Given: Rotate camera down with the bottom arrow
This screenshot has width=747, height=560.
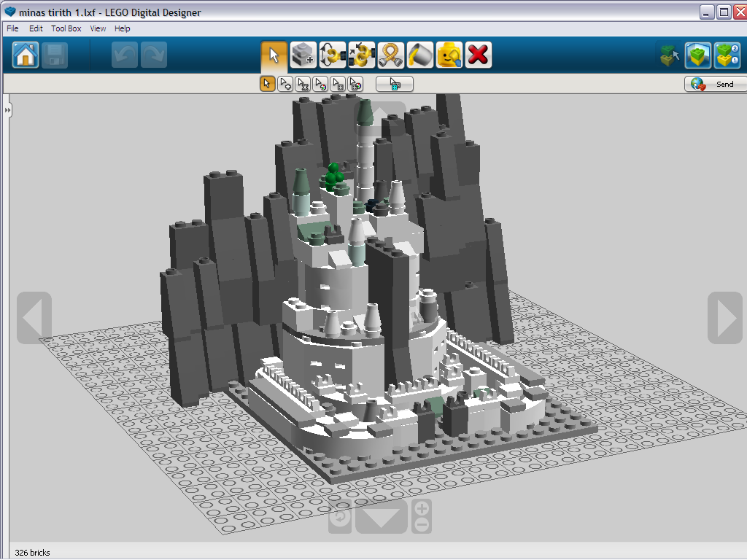Looking at the screenshot, I should click(381, 516).
